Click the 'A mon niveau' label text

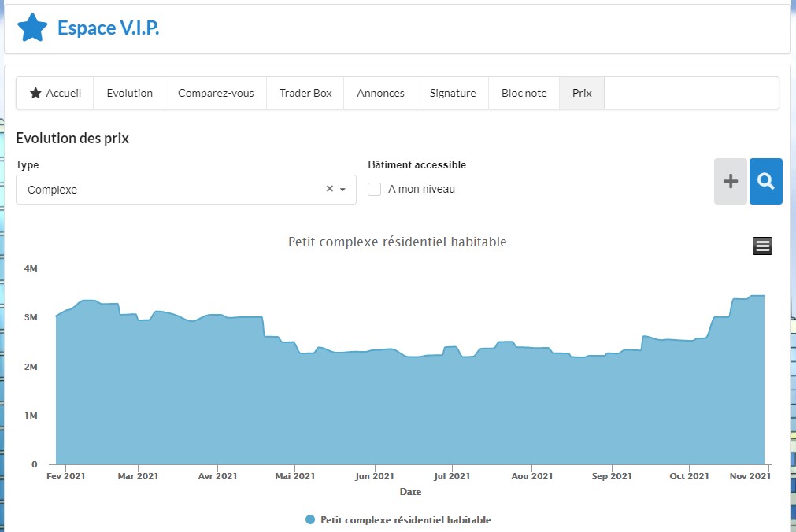coord(421,189)
